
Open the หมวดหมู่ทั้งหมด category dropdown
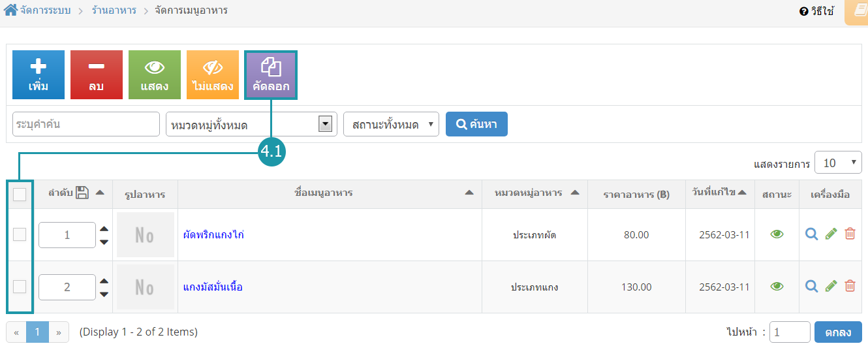pyautogui.click(x=251, y=124)
